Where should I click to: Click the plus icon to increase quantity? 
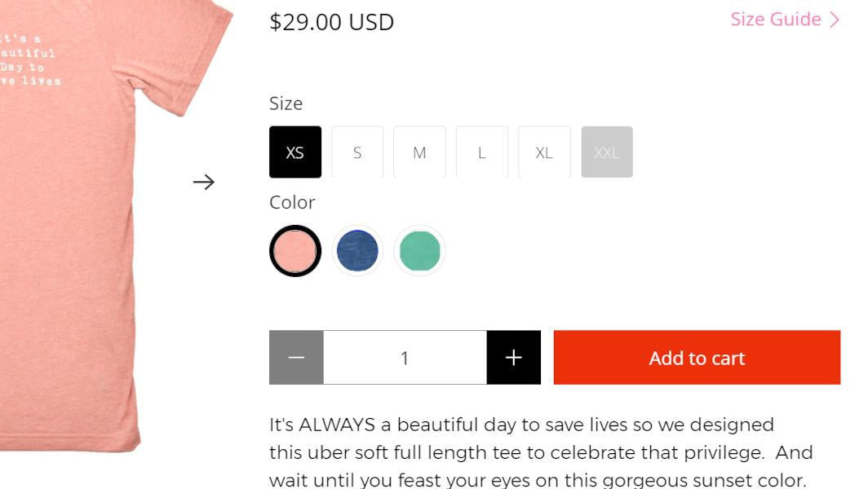pyautogui.click(x=513, y=357)
